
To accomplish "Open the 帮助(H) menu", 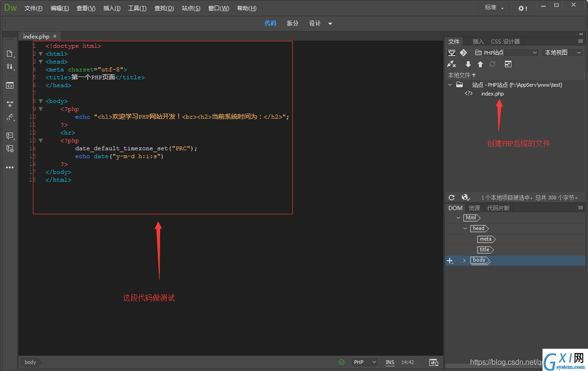I will (247, 8).
